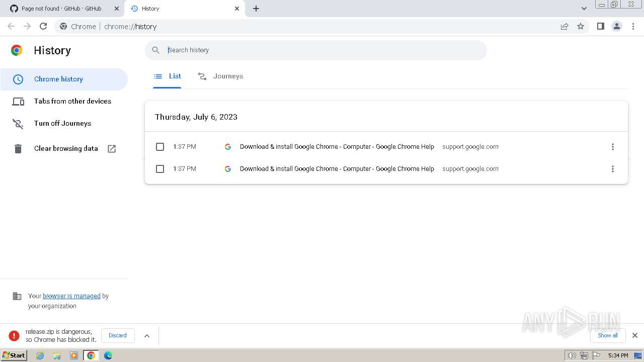The image size is (644, 362).
Task: Expand options for the release.zip download
Action: [x=147, y=335]
